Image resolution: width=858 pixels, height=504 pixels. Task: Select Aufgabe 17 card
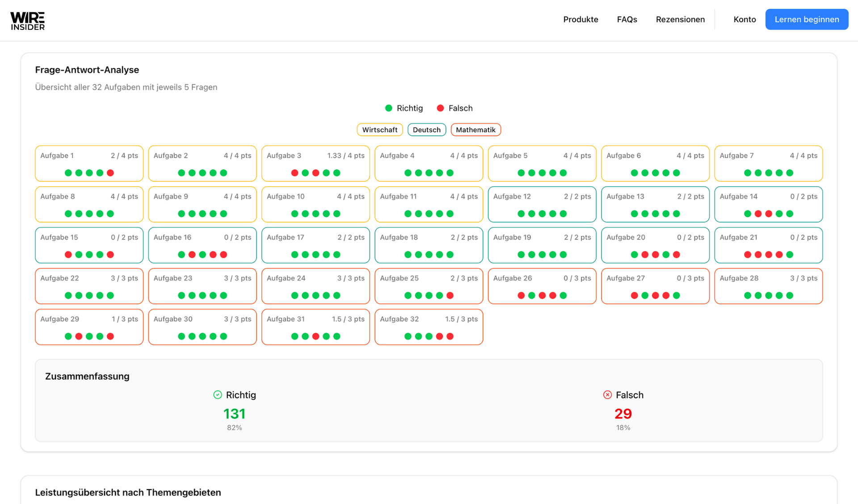315,245
